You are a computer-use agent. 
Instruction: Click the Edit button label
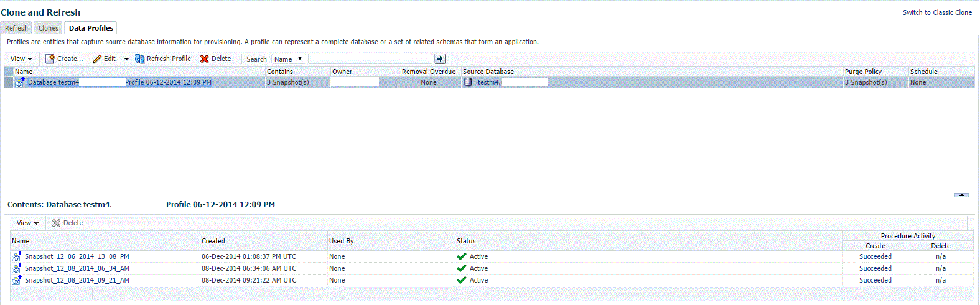[x=110, y=59]
